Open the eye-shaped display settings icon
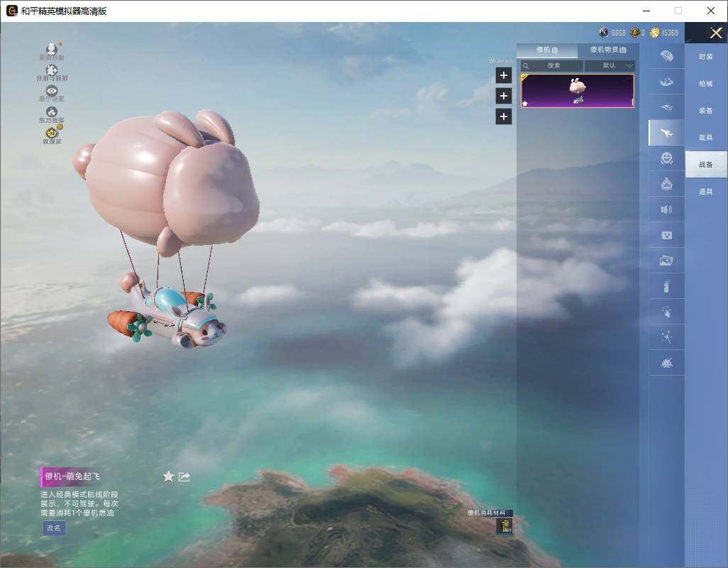Viewport: 728px width, 568px height. (52, 91)
